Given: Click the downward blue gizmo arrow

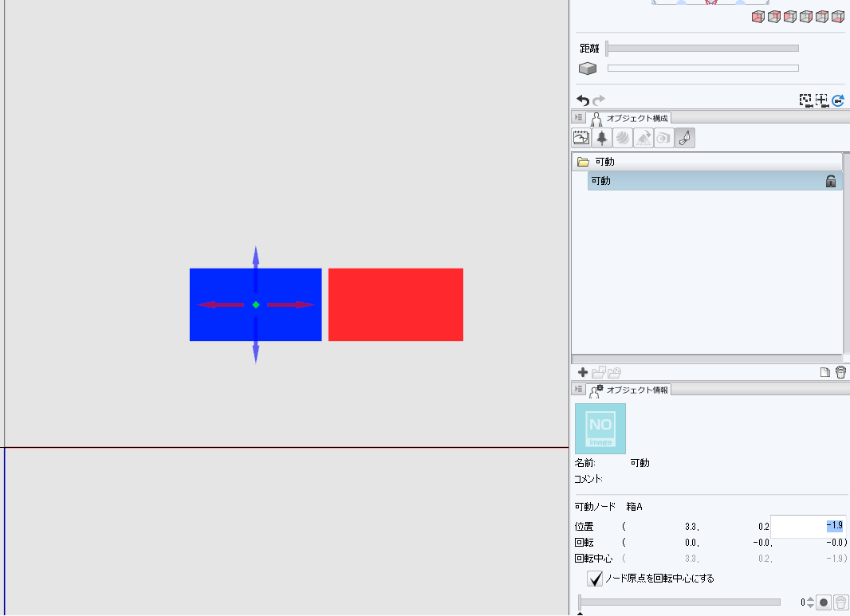Looking at the screenshot, I should tap(256, 340).
